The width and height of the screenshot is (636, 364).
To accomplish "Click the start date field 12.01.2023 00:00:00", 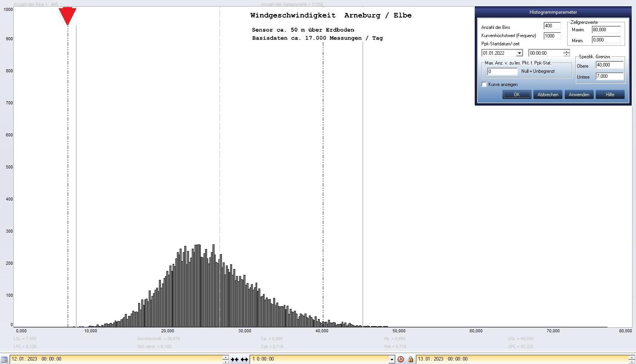I will (116, 359).
